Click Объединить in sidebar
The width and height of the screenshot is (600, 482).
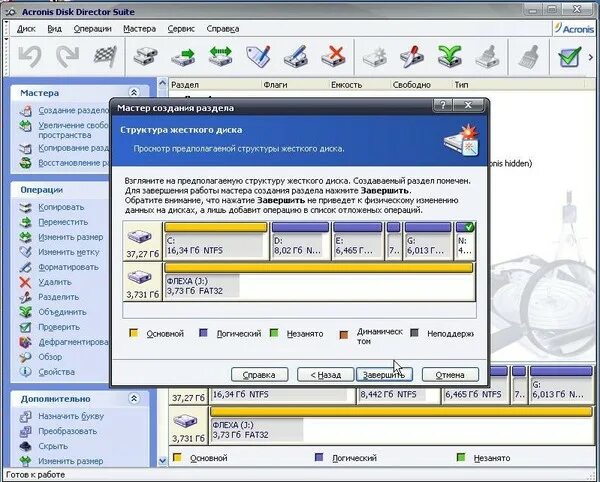click(x=62, y=312)
